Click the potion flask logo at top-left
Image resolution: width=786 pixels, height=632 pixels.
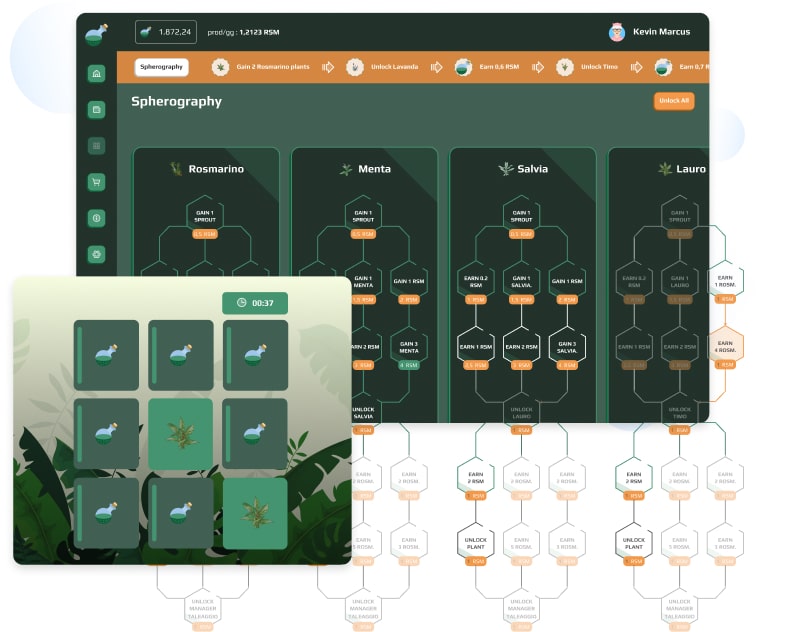[96, 34]
